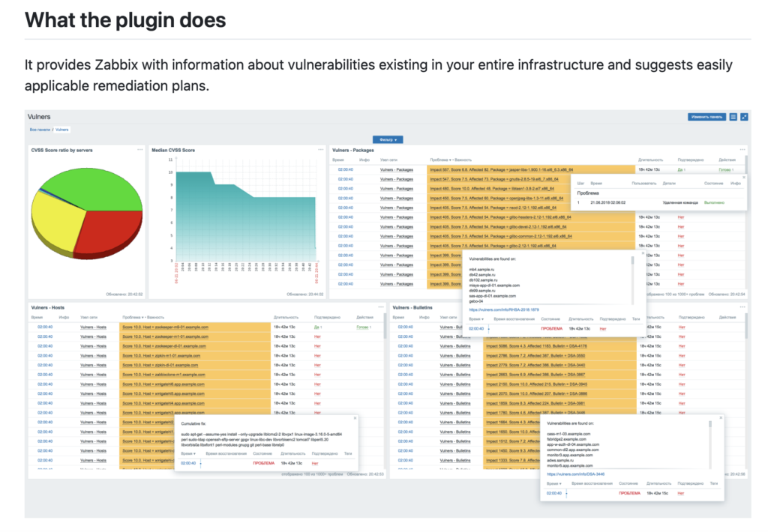768x532 pixels.
Task: Click the Bulletin DSA-3886 problem link
Action: click(x=535, y=393)
